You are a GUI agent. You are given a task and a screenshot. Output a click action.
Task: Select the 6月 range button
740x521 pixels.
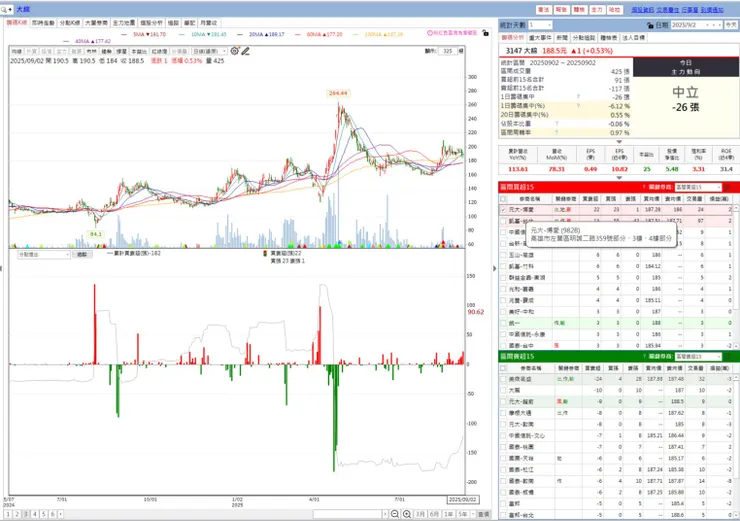coord(434,514)
